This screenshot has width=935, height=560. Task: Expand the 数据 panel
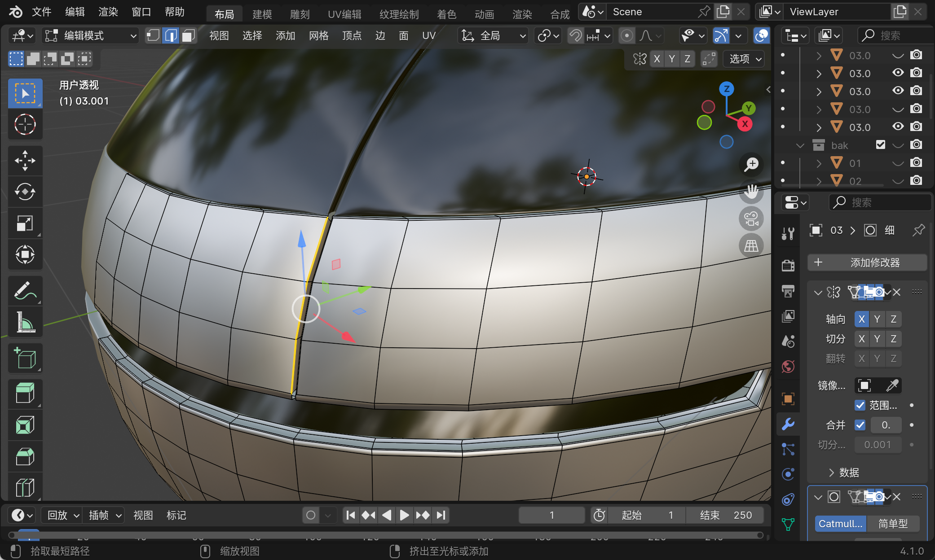[x=844, y=472]
